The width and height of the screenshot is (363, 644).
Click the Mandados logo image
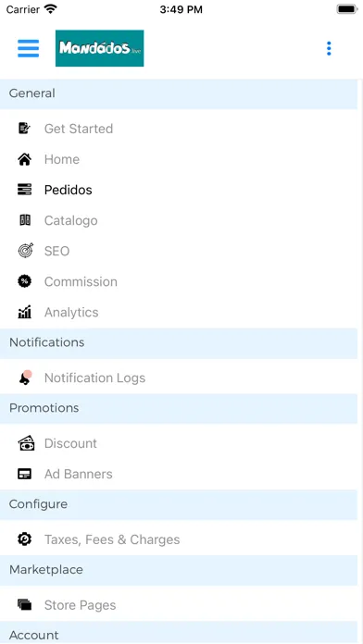(99, 48)
